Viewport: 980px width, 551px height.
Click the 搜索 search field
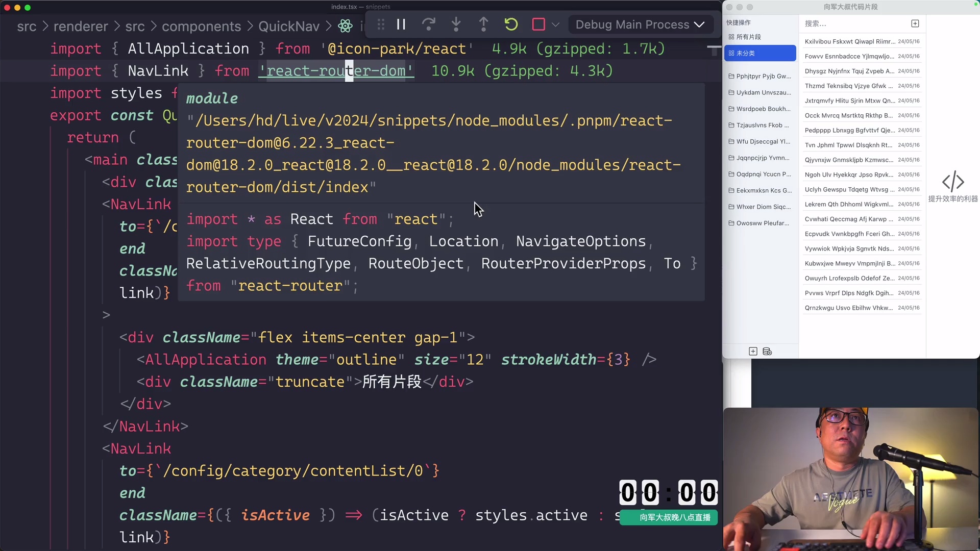tap(842, 23)
